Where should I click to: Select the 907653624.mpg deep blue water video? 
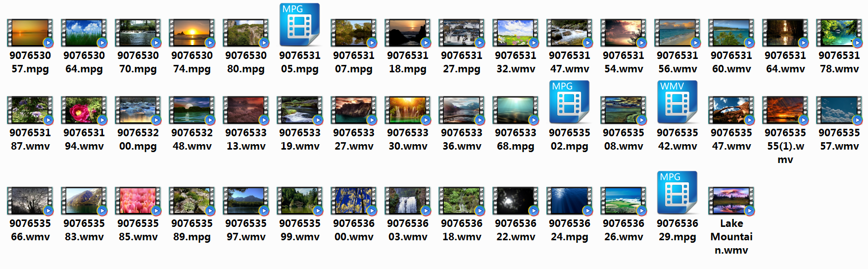(570, 201)
